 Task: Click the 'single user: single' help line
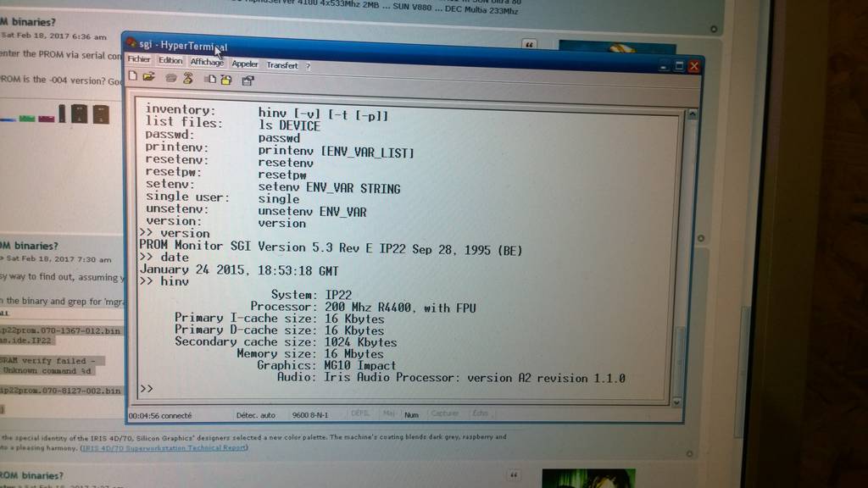pos(223,197)
